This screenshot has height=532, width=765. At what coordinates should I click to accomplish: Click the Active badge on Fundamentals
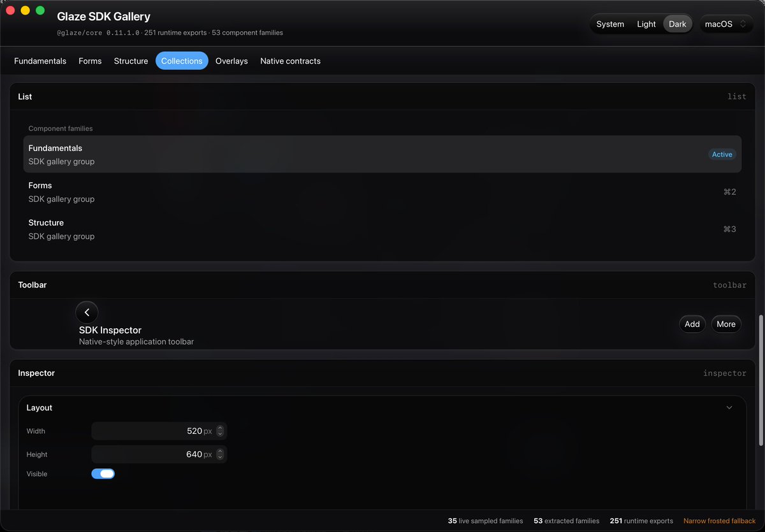tap(722, 154)
